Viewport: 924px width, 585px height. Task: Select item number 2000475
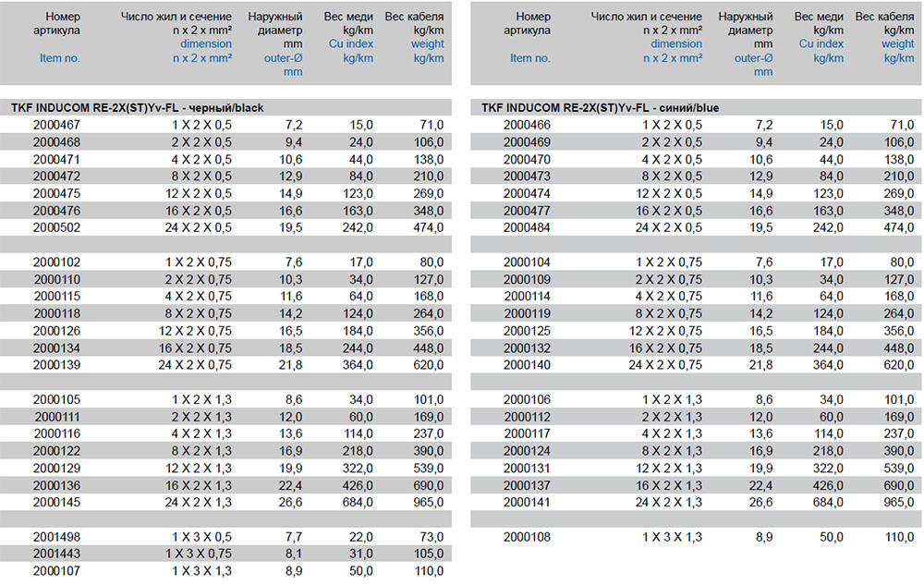point(56,193)
